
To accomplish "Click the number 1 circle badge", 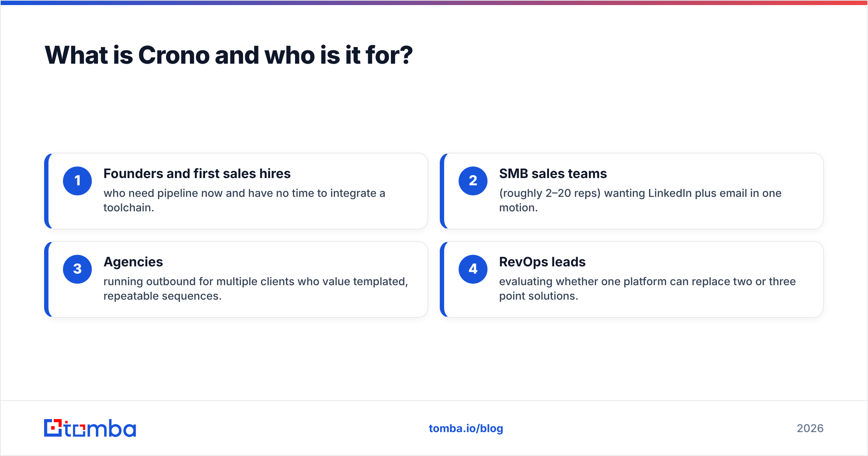I will coord(77,181).
